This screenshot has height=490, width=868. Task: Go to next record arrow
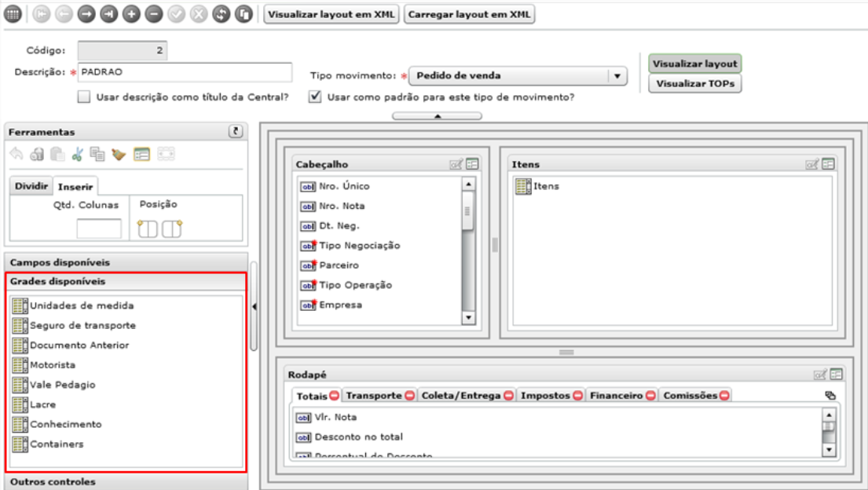[x=86, y=14]
